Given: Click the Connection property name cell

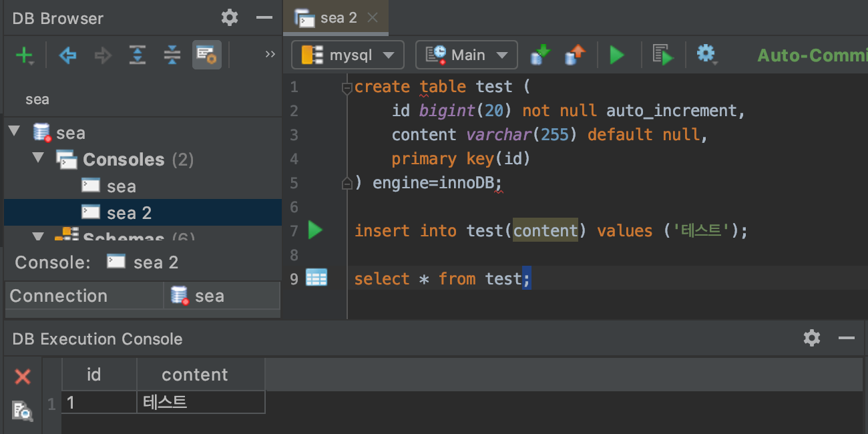Looking at the screenshot, I should pyautogui.click(x=85, y=296).
